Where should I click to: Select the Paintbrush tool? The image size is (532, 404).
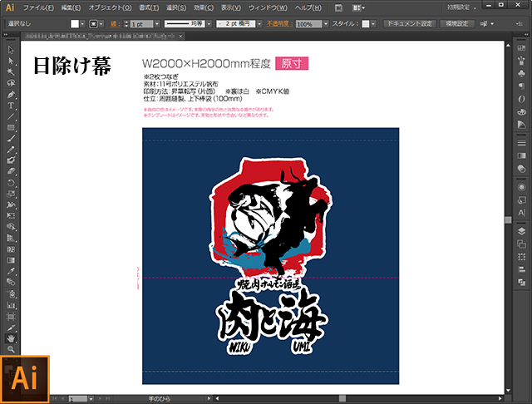(x=11, y=138)
